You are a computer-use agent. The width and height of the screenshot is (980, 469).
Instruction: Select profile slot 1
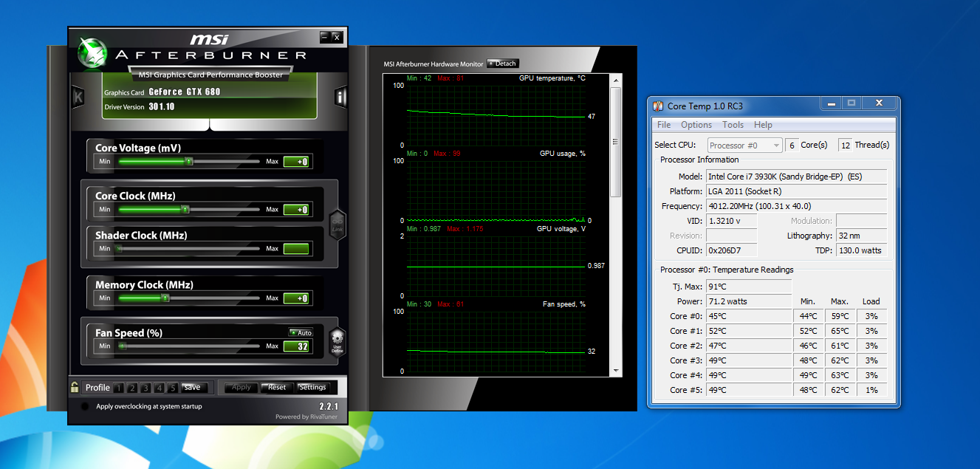pyautogui.click(x=119, y=388)
